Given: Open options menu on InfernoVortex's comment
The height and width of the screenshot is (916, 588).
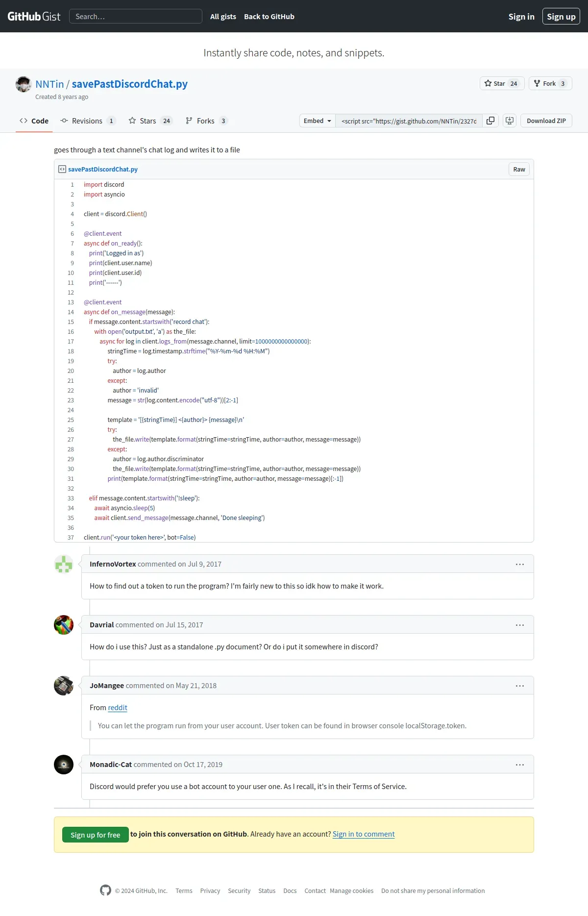Looking at the screenshot, I should [520, 564].
